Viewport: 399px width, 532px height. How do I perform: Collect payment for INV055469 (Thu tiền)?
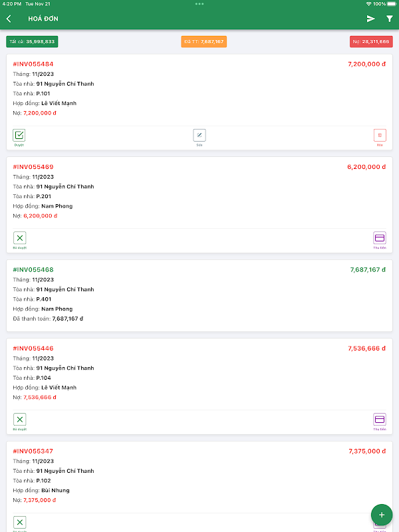pyautogui.click(x=380, y=238)
